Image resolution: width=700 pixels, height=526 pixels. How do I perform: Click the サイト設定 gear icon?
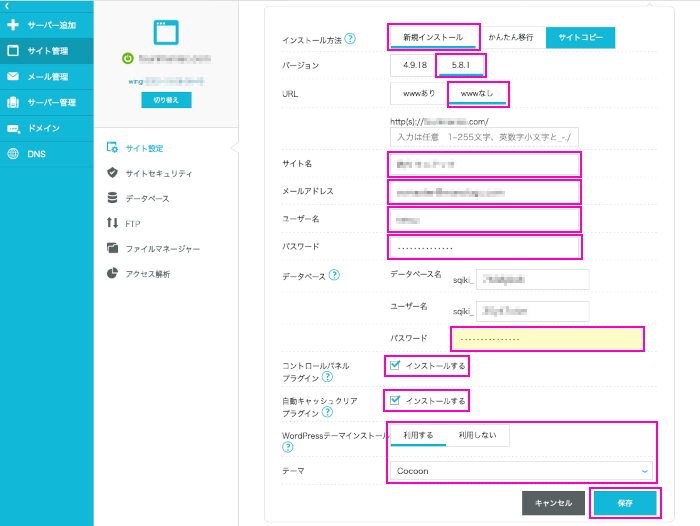click(112, 148)
